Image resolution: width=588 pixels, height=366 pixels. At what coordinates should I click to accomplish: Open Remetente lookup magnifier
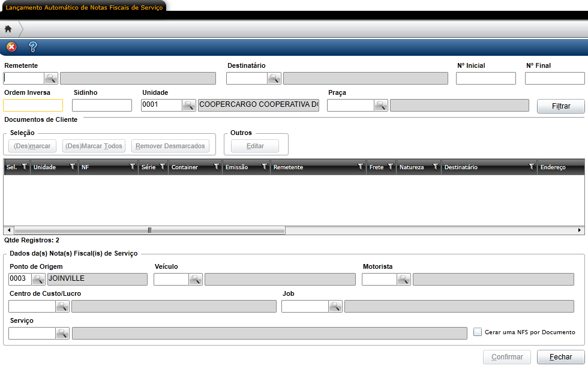tap(51, 78)
